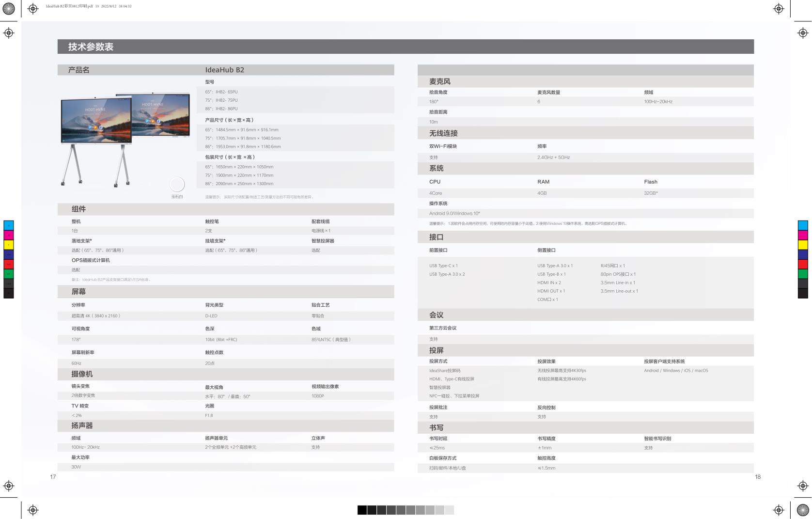Click the 摄像机 section heading

click(82, 374)
